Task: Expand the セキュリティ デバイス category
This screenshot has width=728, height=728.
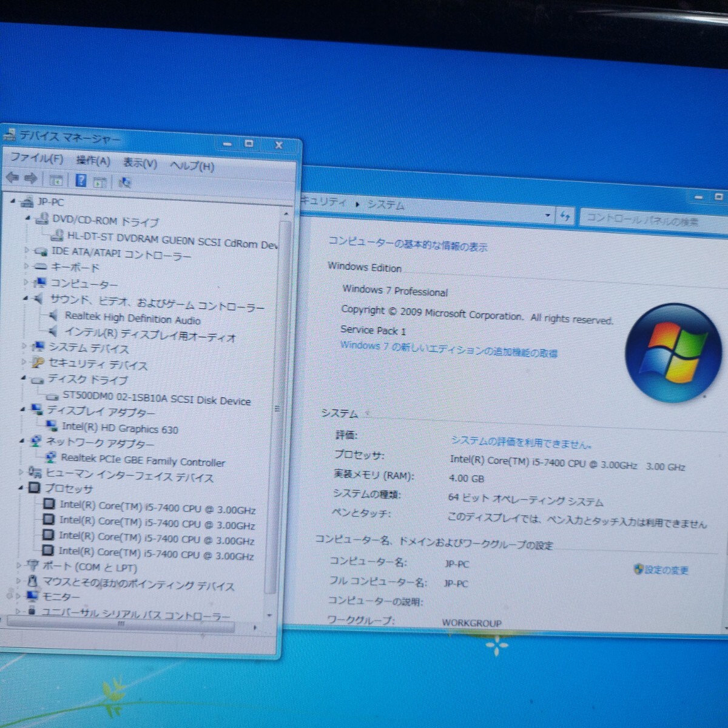Action: tap(24, 362)
